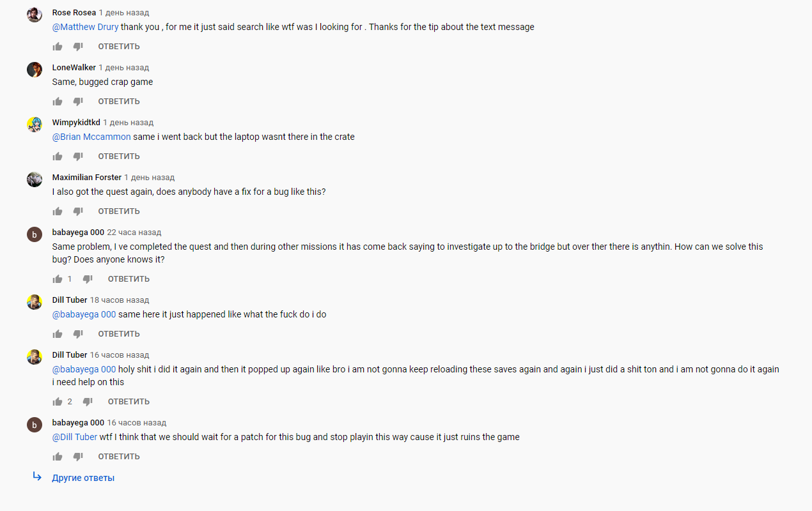
Task: Expand more replies with Другие ответы
Action: point(83,478)
